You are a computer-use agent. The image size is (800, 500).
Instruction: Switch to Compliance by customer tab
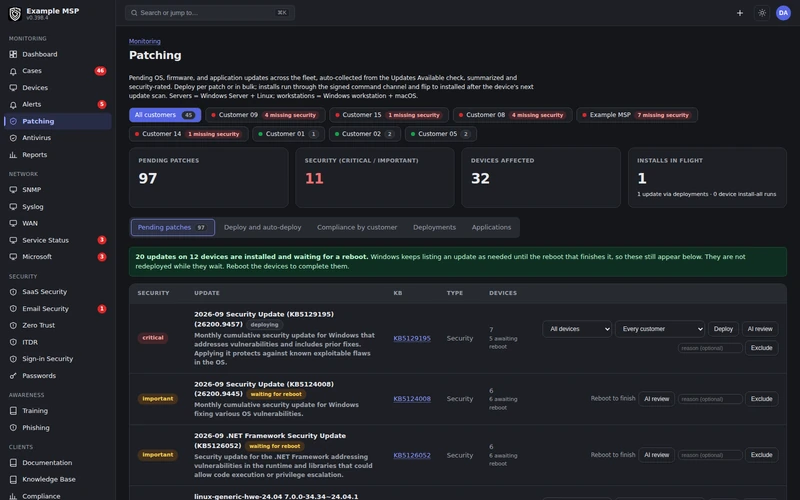357,228
